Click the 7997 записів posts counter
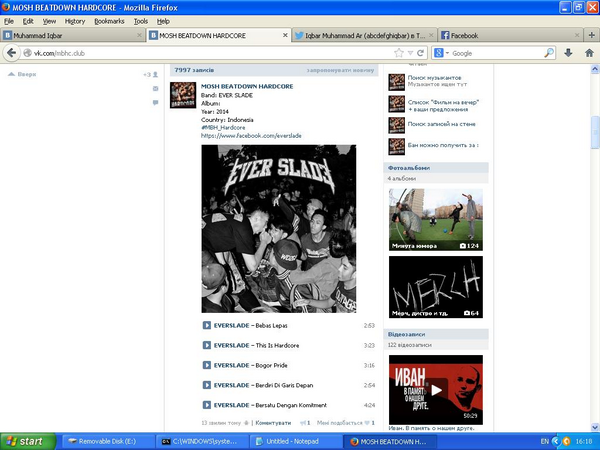This screenshot has width=600, height=450. click(x=194, y=70)
